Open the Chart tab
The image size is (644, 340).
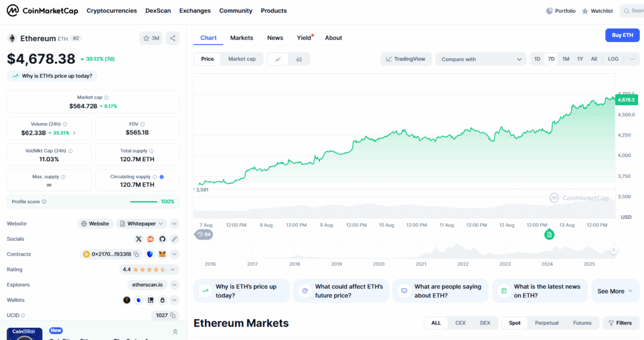tap(208, 38)
